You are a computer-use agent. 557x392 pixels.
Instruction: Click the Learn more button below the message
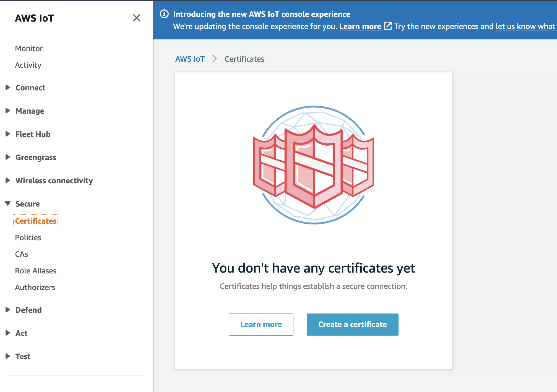pos(261,324)
